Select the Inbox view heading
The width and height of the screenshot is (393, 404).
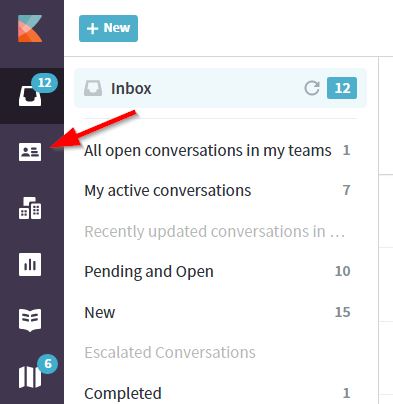tap(131, 89)
